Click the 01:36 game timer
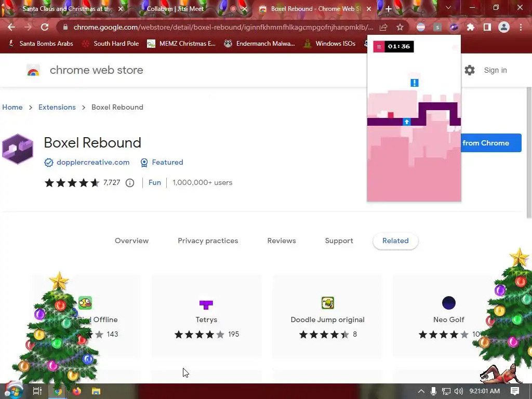Screen dimensions: 532x399 [x=399, y=46]
